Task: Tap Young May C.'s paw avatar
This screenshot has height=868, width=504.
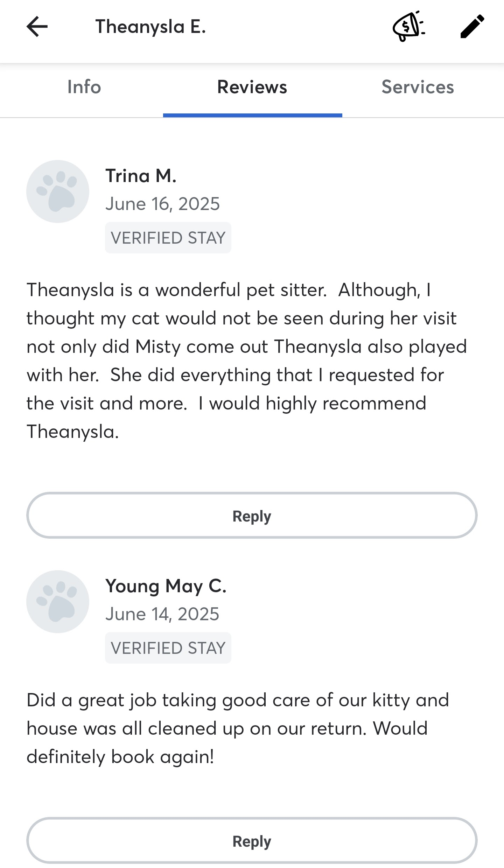Action: (x=58, y=602)
